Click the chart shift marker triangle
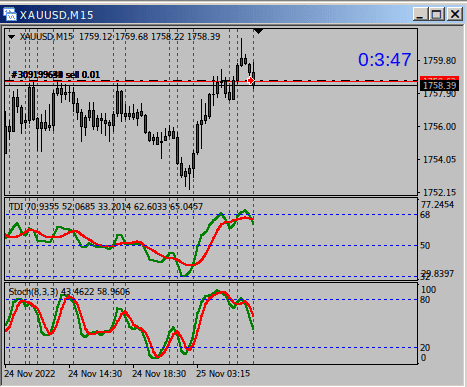This screenshot has width=467, height=387. click(258, 31)
